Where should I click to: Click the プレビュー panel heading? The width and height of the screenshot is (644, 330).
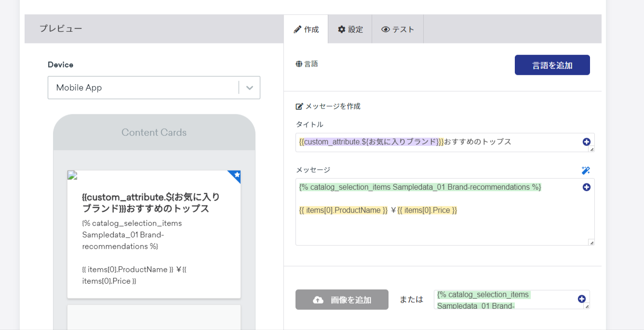(x=61, y=29)
